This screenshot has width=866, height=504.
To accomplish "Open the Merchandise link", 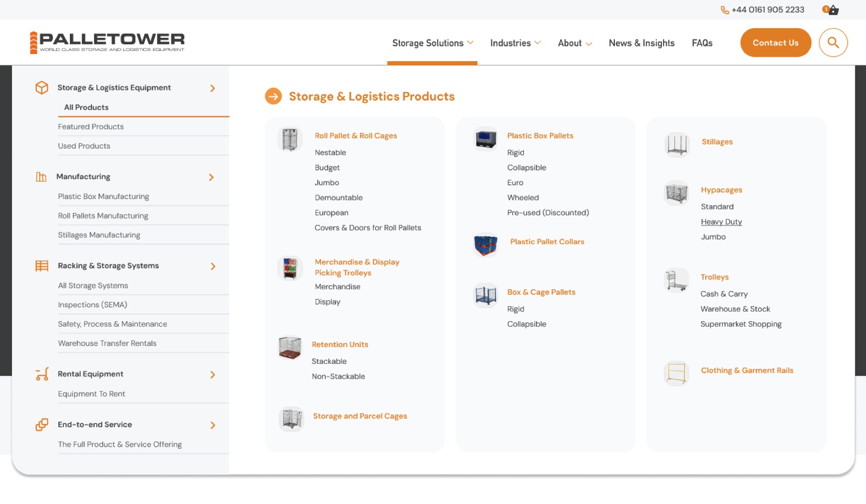I will [x=338, y=287].
